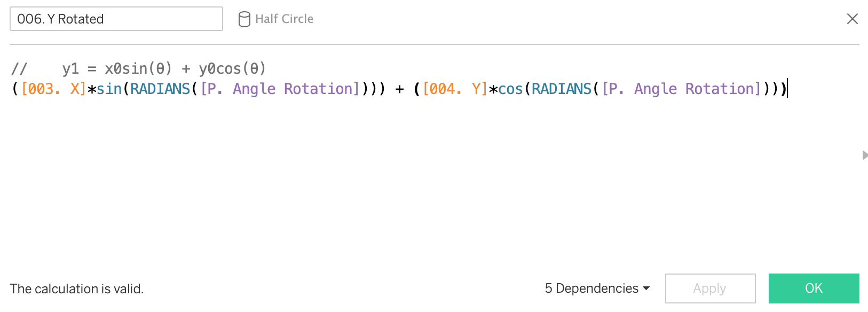Click the second [P. Angle Rotation] parameter
The width and height of the screenshot is (868, 312).
click(681, 89)
